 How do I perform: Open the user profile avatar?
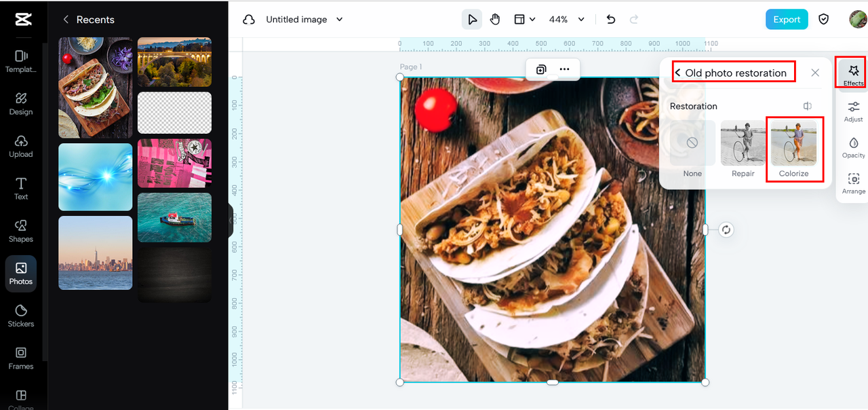click(x=857, y=19)
